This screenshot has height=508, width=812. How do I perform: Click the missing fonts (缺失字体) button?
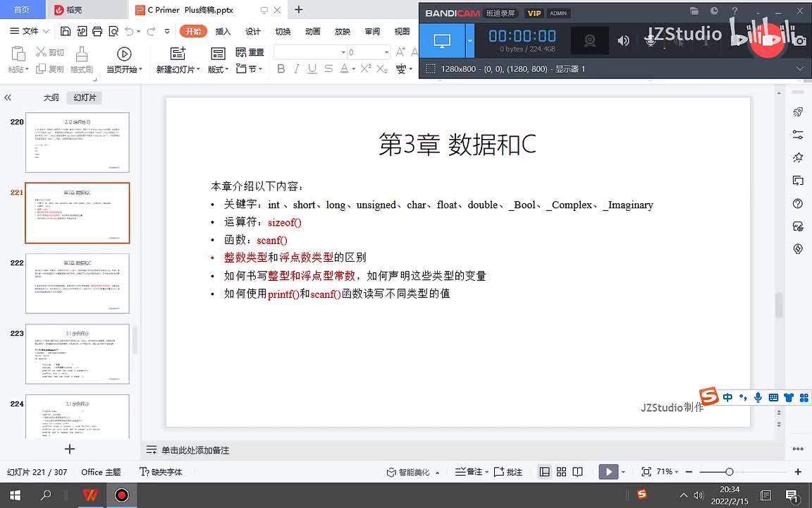pos(161,472)
